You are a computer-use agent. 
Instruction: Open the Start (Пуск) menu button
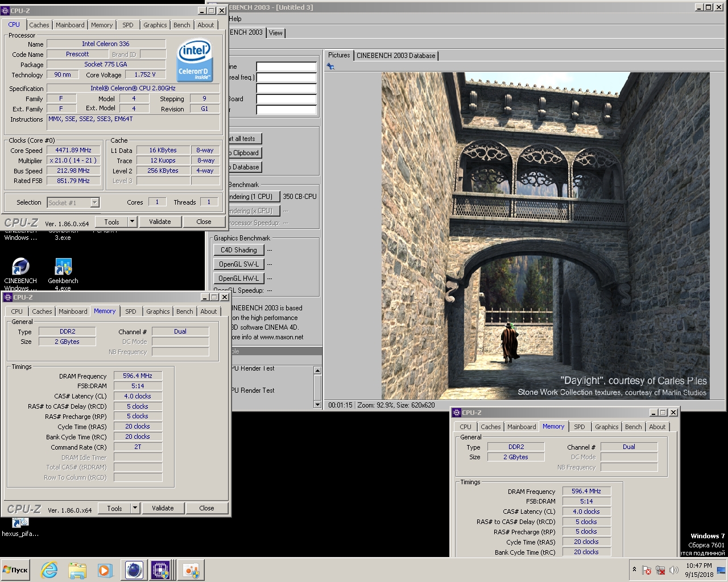[x=15, y=570]
